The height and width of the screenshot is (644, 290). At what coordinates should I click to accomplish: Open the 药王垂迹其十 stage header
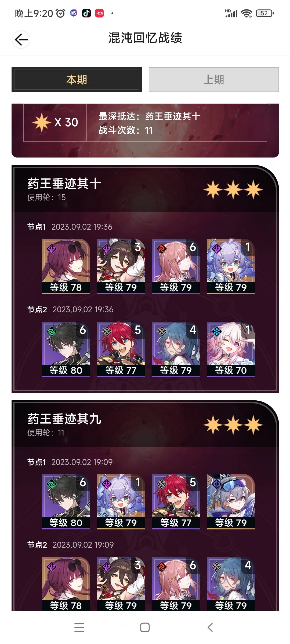145,189
